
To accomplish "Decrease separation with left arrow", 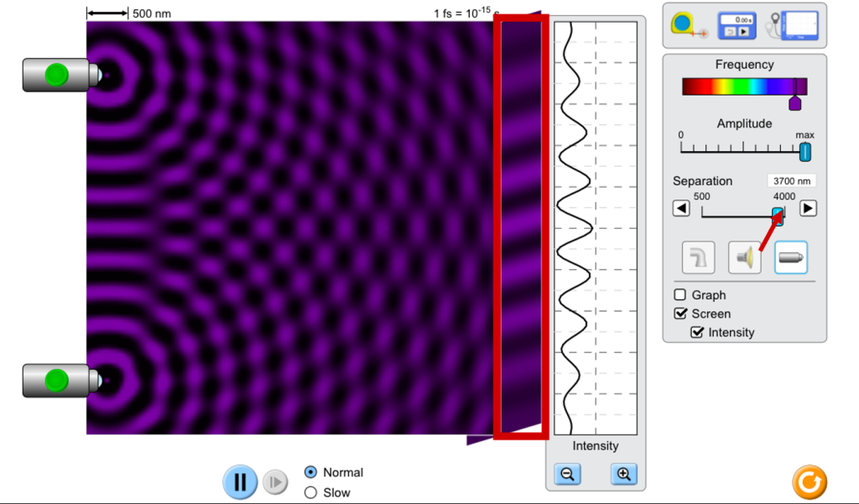I will (681, 208).
